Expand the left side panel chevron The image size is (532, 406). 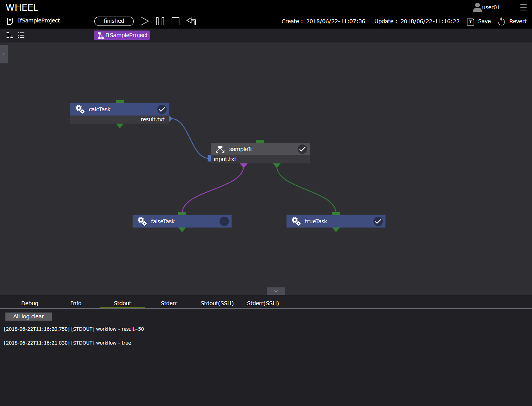pyautogui.click(x=3, y=54)
